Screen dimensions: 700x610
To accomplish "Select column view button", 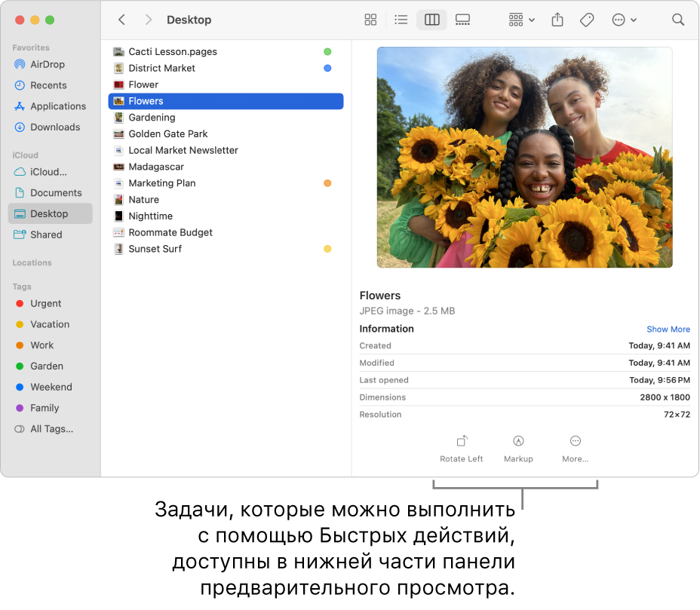I will (431, 20).
